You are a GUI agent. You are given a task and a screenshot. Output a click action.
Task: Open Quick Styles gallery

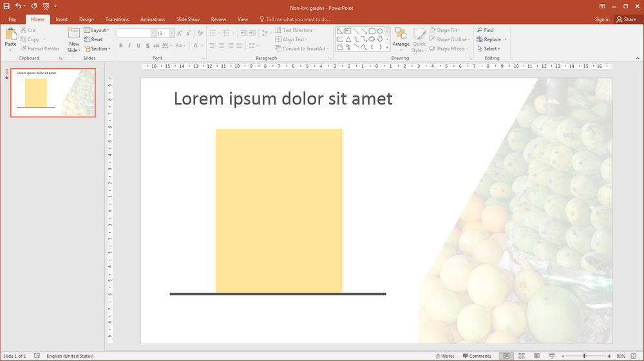tap(419, 40)
